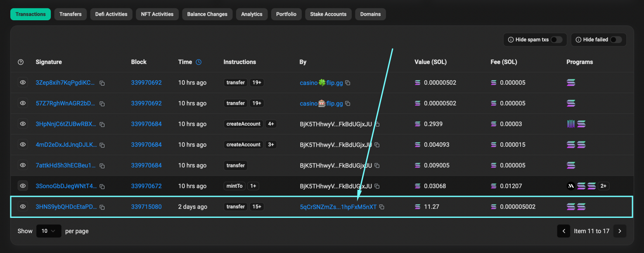Switch to the Transfers tab
The height and width of the screenshot is (253, 644).
pyautogui.click(x=70, y=14)
